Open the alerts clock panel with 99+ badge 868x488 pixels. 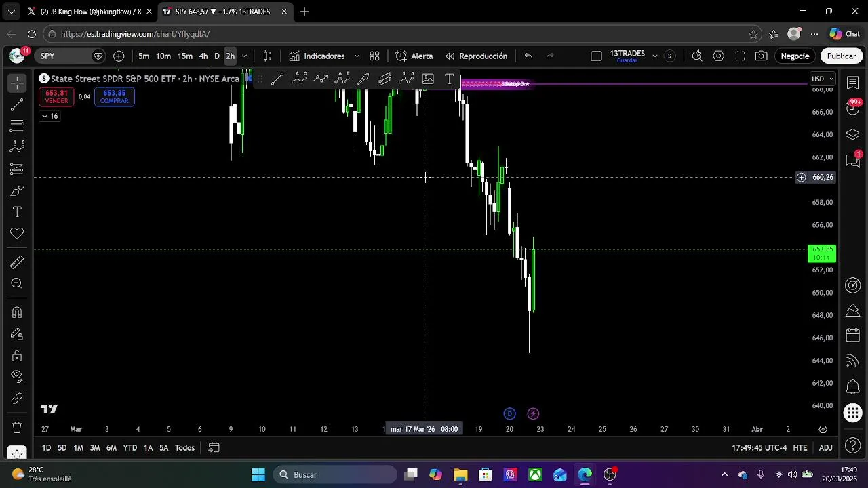[x=853, y=108]
